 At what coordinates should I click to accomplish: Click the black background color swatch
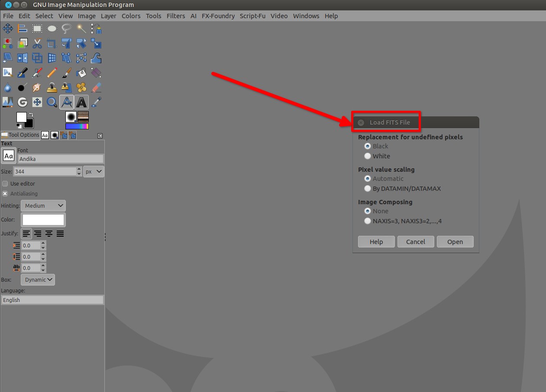pos(29,123)
